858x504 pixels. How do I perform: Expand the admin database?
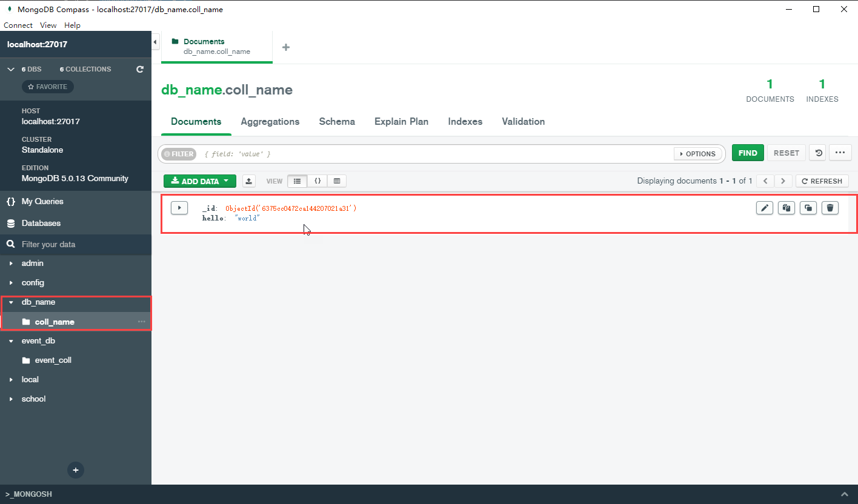tap(11, 264)
